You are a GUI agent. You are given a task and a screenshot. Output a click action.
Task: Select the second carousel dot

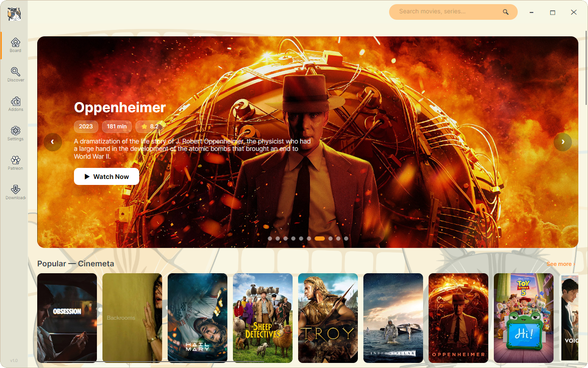point(277,239)
